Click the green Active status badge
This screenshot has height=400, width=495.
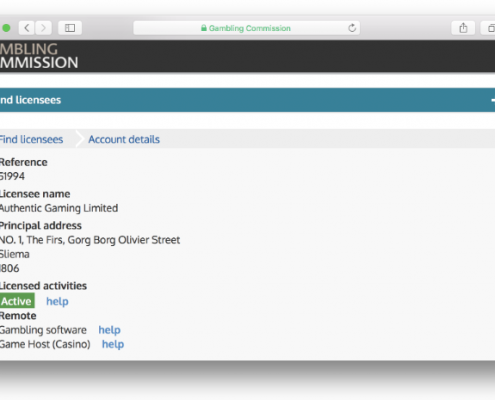pyautogui.click(x=17, y=301)
